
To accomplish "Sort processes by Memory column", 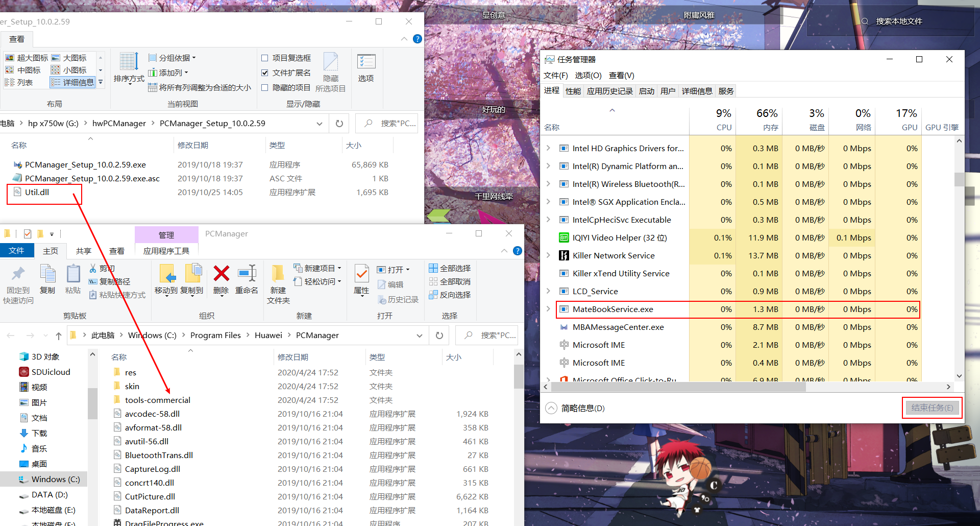I will (x=759, y=119).
